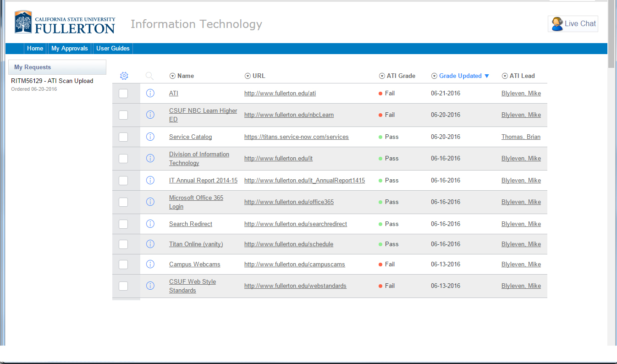Click info icon beside IT Annual Report 2014-15

coord(150,180)
